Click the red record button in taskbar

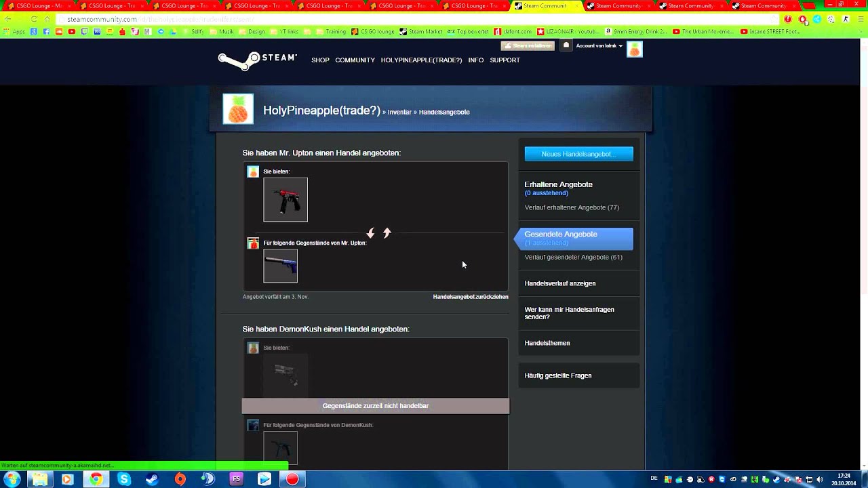click(x=292, y=479)
